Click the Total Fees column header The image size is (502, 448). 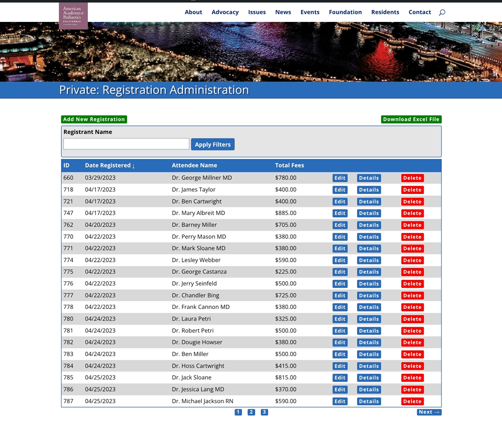(x=289, y=165)
